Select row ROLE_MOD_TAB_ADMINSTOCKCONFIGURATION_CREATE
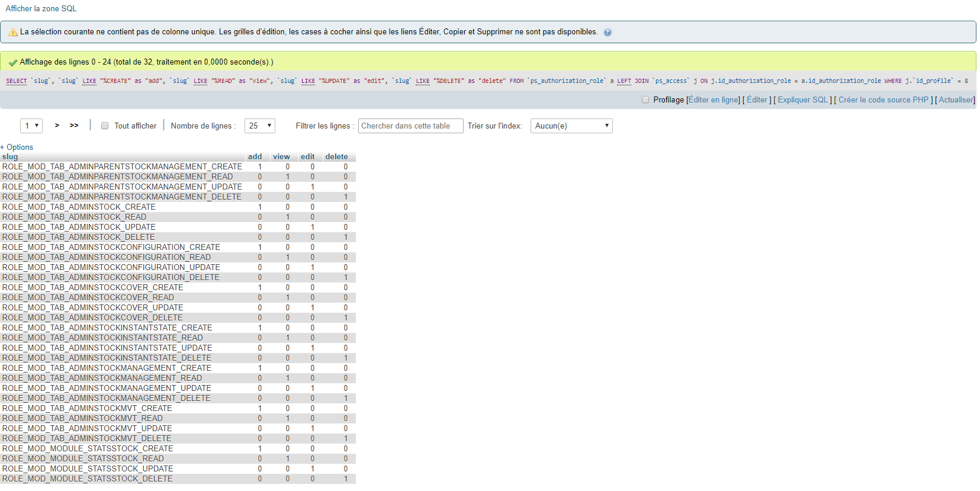Screen dimensions: 980x491 (x=178, y=247)
